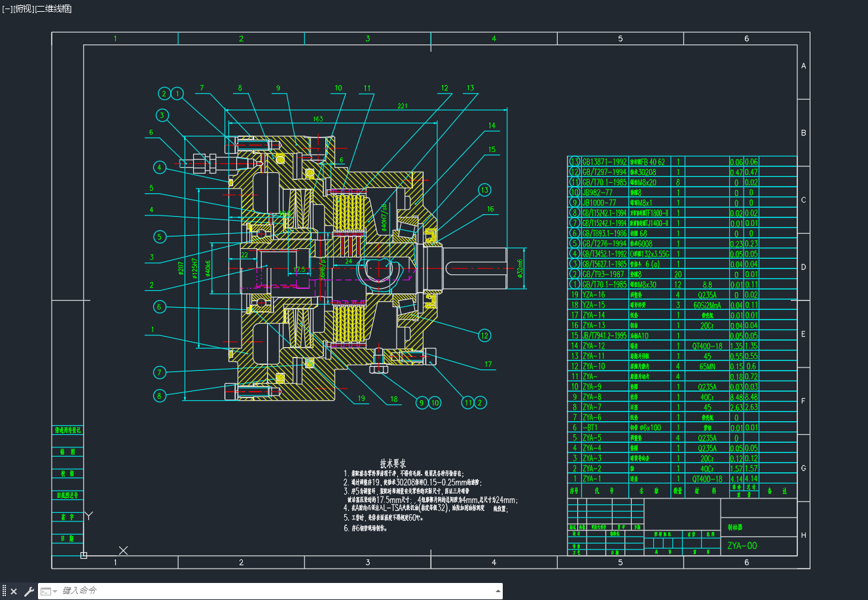Select part code JB1000-77
The height and width of the screenshot is (600, 868).
(599, 203)
